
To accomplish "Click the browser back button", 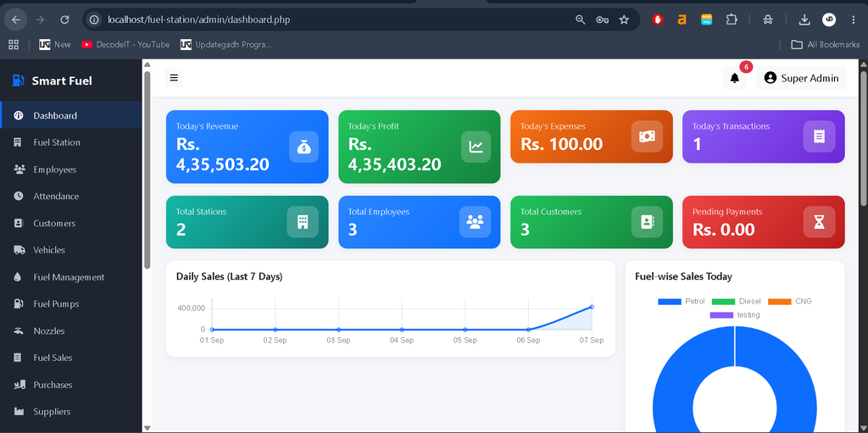I will (x=16, y=20).
